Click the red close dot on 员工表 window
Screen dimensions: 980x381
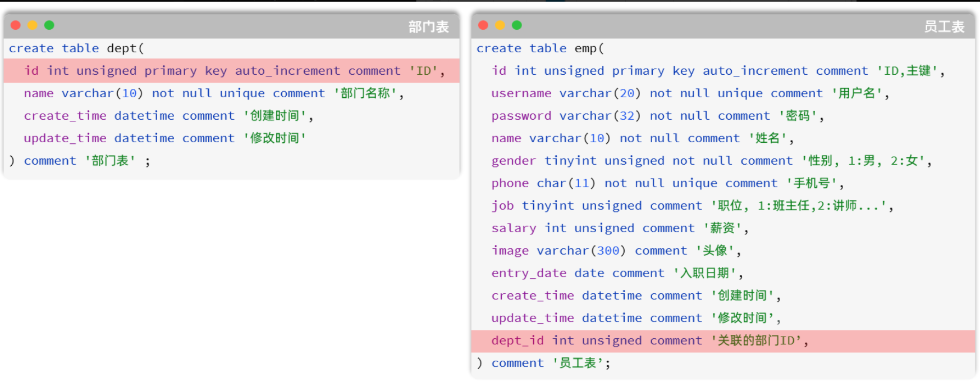[x=483, y=25]
